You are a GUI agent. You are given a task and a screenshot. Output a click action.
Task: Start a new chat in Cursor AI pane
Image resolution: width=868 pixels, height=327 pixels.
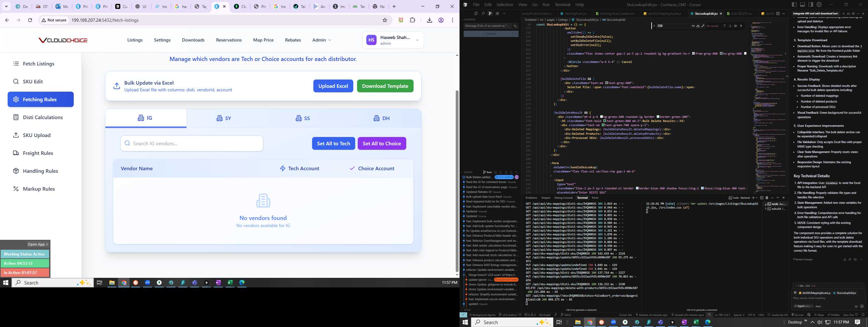coord(843,14)
